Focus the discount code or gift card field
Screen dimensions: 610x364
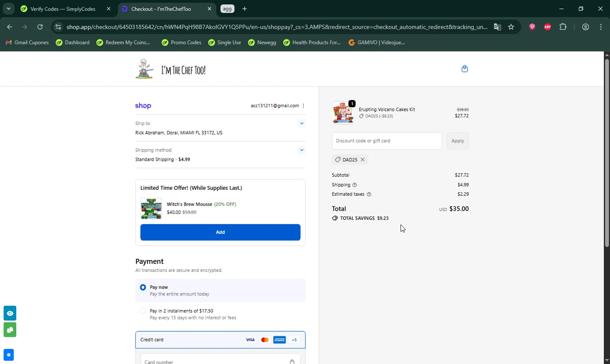(x=387, y=141)
